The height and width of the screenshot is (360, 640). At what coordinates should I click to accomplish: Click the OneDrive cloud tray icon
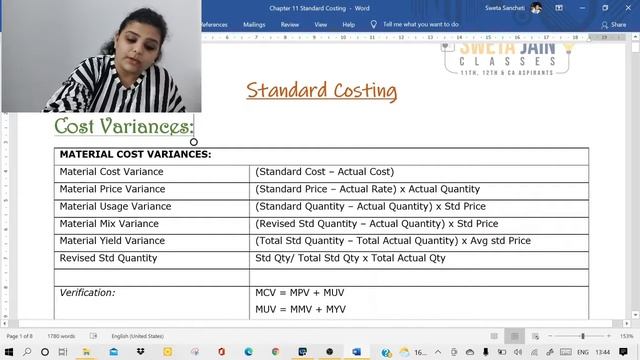(x=470, y=352)
